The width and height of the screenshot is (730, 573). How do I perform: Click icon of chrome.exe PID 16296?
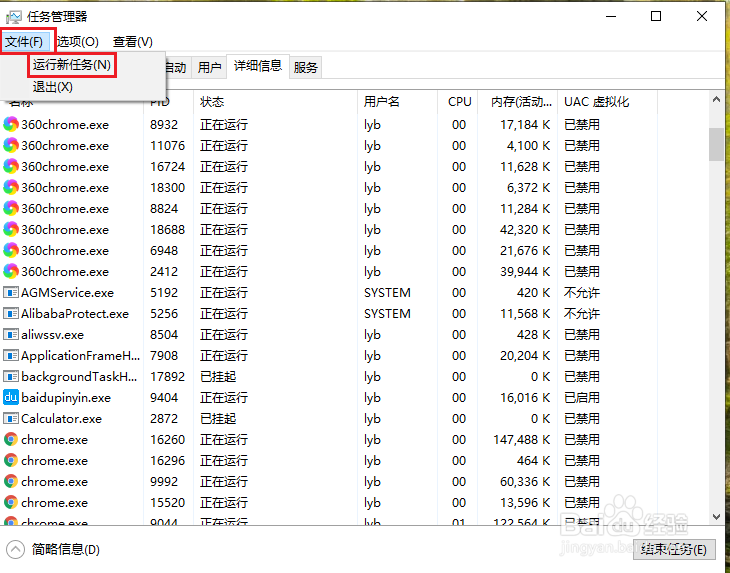[11, 460]
